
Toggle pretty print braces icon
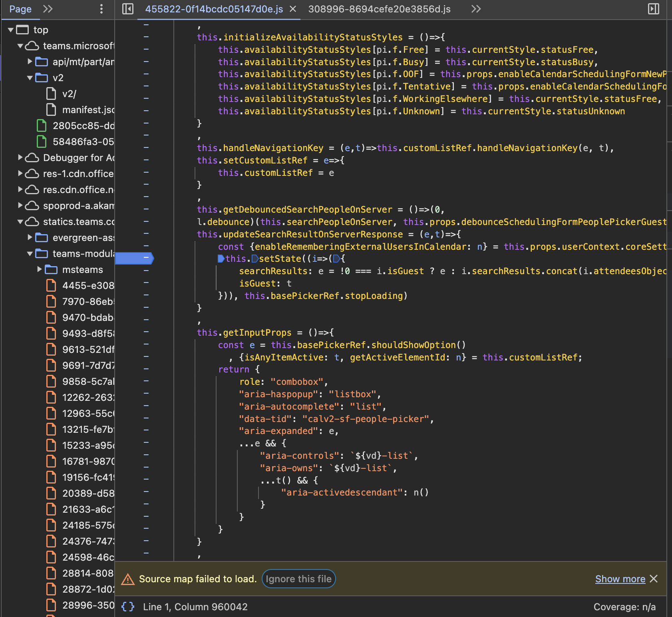[128, 607]
